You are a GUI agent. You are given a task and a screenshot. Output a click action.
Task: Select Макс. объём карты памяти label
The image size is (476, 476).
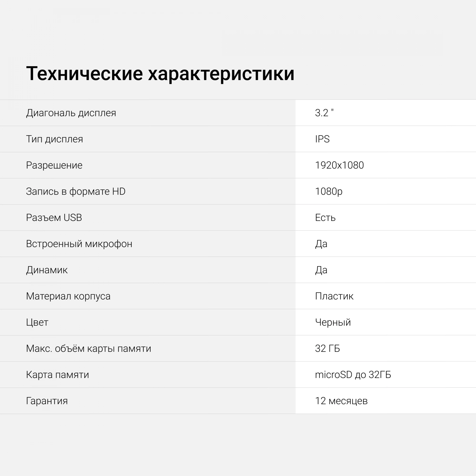tap(89, 348)
